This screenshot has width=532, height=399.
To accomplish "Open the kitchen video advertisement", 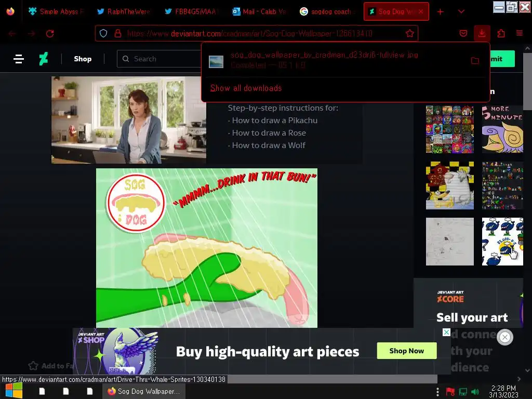I will (x=129, y=120).
